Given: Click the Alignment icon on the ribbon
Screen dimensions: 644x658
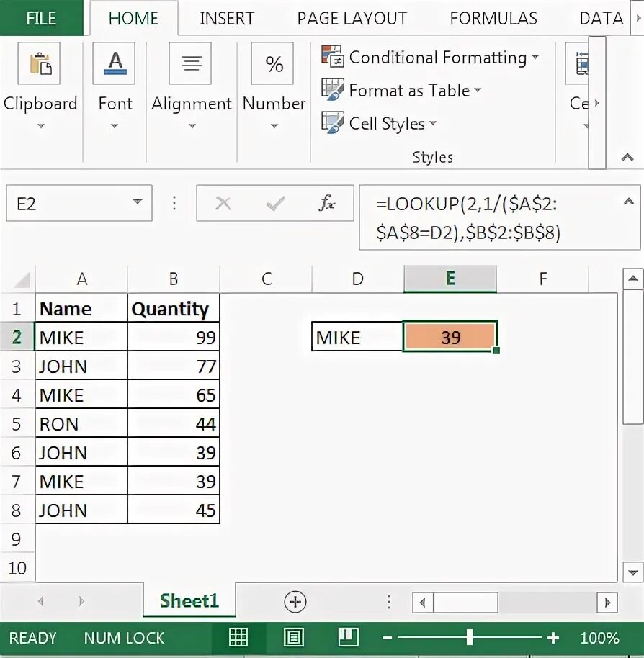Looking at the screenshot, I should (x=190, y=63).
